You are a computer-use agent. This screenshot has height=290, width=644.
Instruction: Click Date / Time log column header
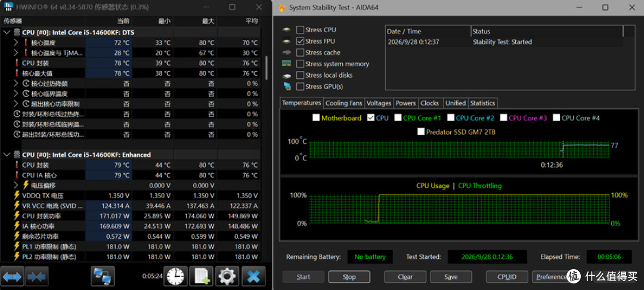pos(428,31)
